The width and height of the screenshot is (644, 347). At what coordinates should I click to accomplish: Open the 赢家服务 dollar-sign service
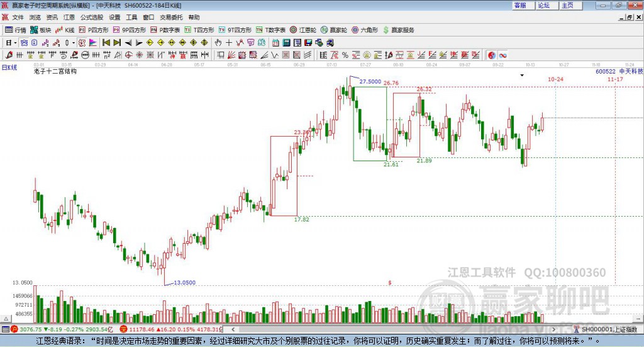click(x=398, y=30)
